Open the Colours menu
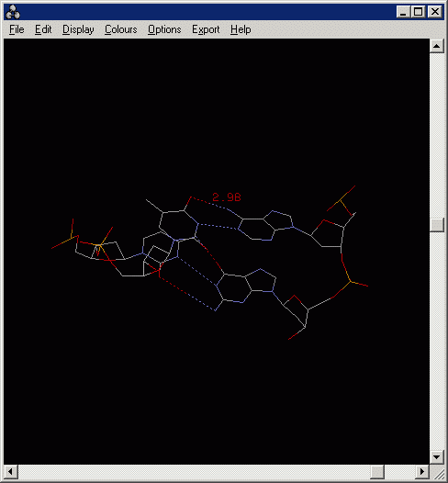 [120, 29]
